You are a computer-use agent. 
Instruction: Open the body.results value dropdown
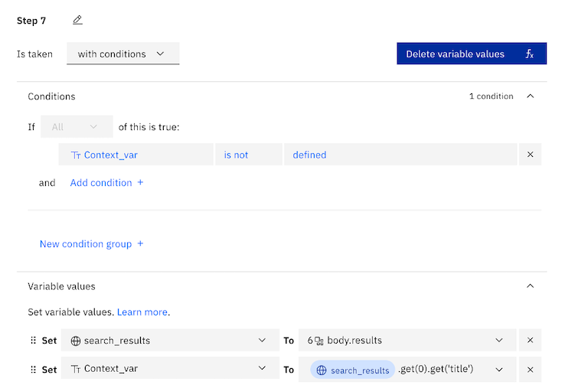[407, 340]
